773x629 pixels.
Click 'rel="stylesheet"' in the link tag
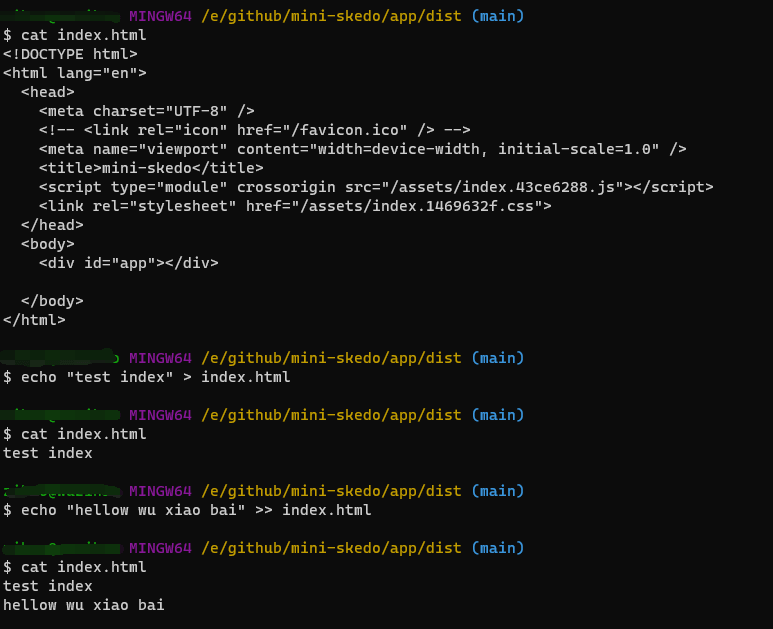[x=165, y=206]
